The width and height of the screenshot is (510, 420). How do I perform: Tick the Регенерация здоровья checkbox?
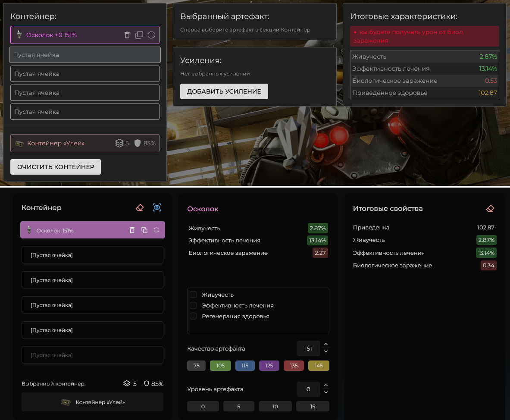(x=193, y=316)
